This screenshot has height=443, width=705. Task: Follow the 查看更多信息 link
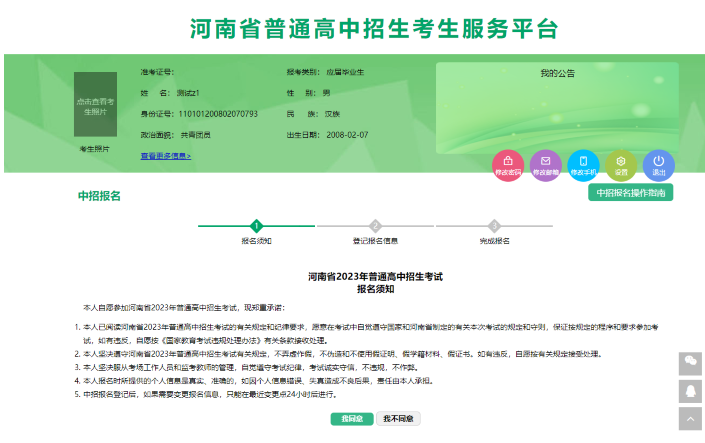(165, 156)
